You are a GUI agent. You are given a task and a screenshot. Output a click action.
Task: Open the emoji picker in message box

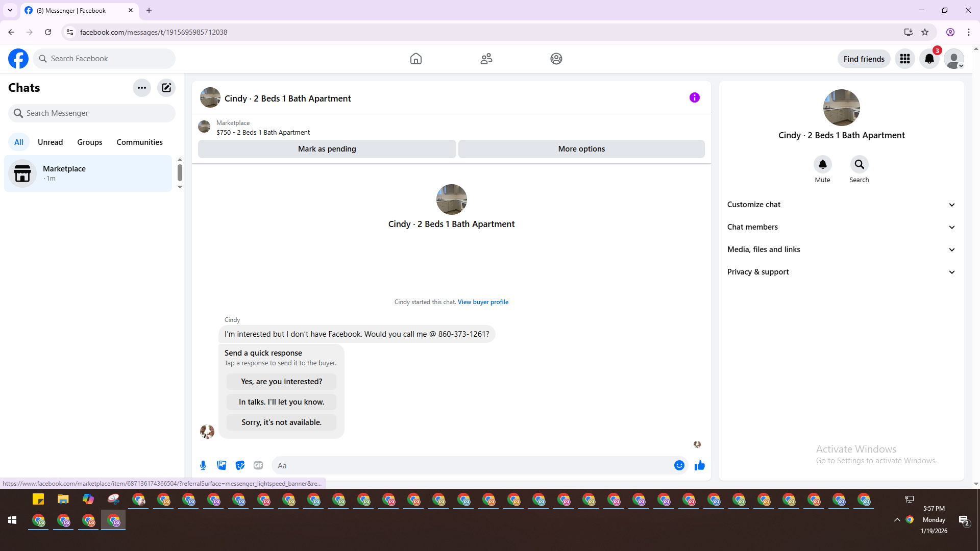679,465
